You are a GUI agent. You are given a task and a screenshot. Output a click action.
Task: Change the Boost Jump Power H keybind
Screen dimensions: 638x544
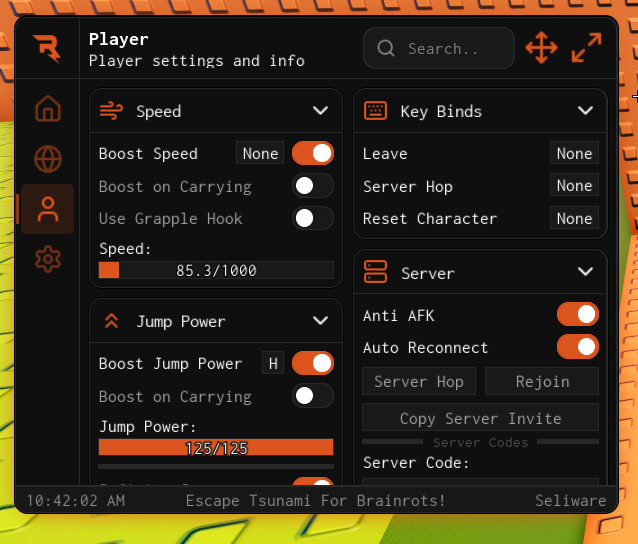pyautogui.click(x=273, y=363)
